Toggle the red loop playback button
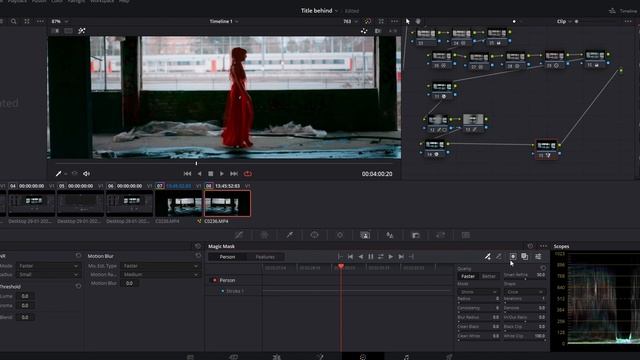This screenshot has height=360, width=640. point(248,173)
